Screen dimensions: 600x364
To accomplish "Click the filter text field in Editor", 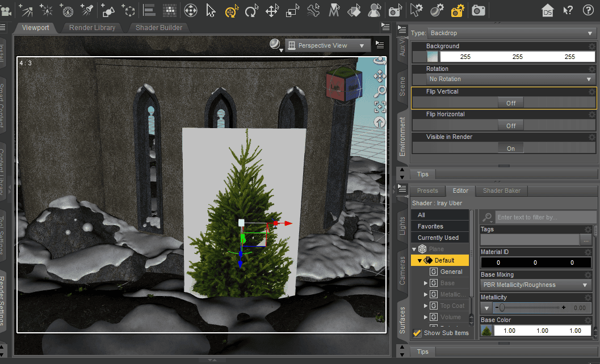I will point(545,217).
